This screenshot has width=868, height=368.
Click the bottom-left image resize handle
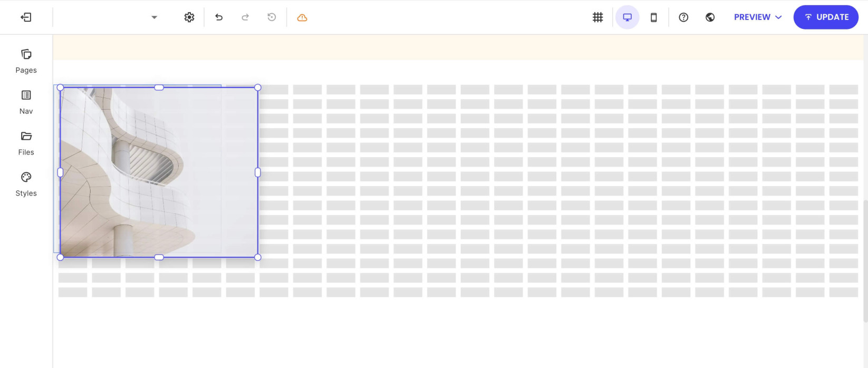click(x=60, y=257)
